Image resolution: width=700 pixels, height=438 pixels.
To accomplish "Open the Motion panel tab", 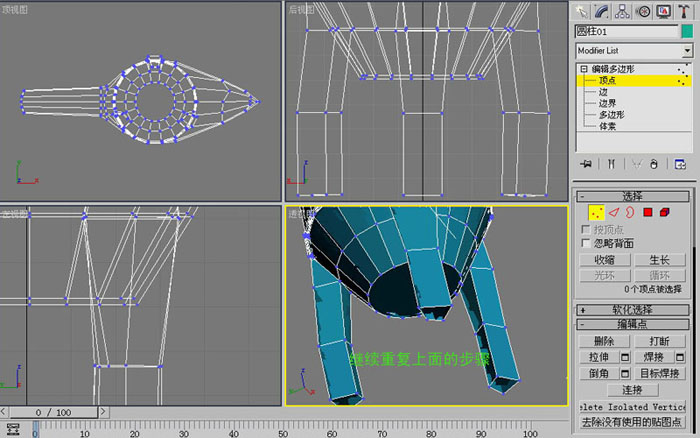I will click(643, 12).
